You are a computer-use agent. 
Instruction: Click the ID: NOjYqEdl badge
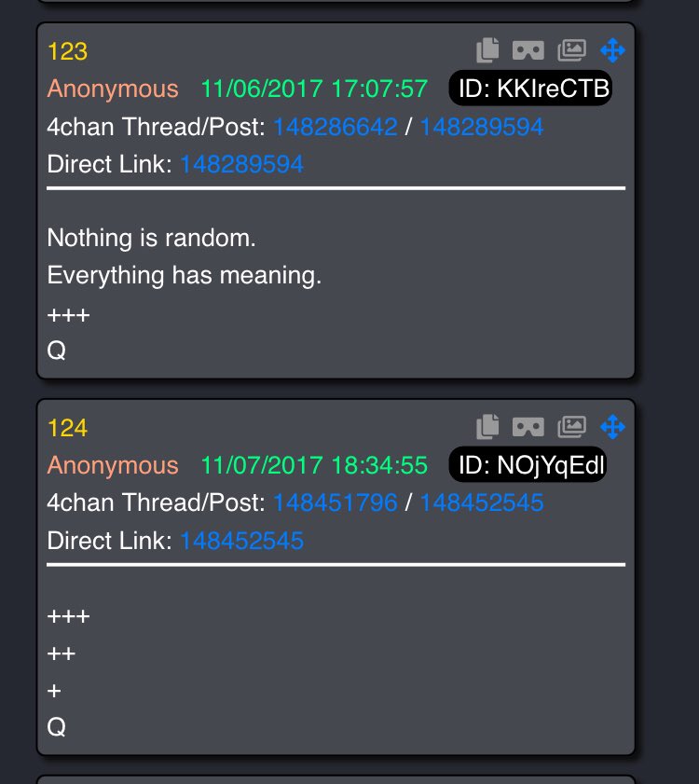tap(528, 464)
